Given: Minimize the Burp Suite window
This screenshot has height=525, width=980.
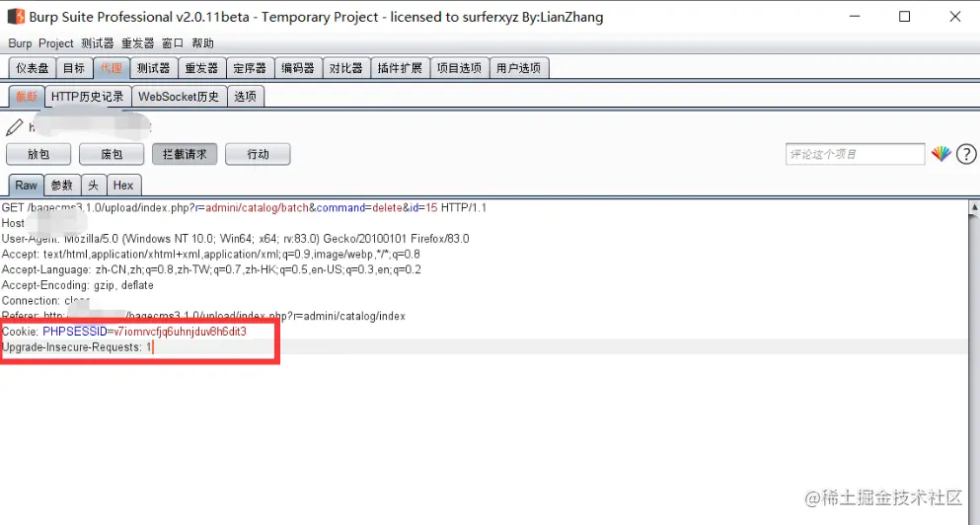Looking at the screenshot, I should [x=855, y=17].
